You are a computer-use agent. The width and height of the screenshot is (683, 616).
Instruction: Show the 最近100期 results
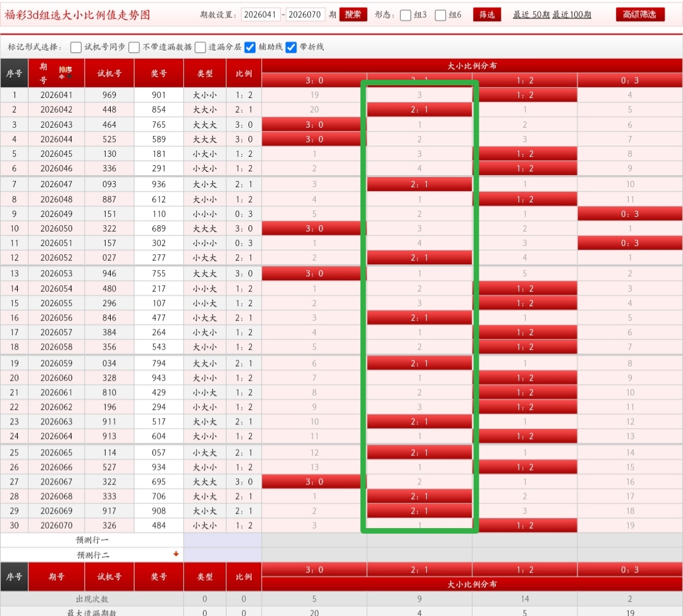point(572,15)
